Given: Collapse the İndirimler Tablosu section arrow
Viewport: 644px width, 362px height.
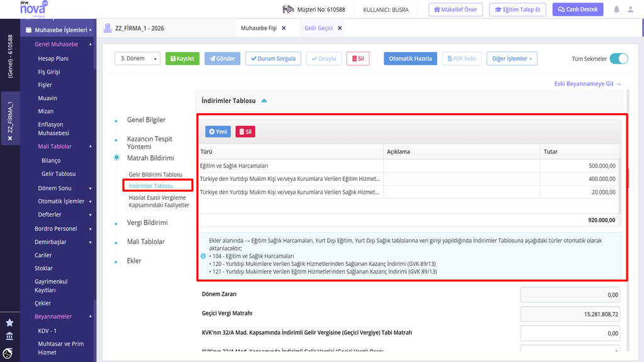Looking at the screenshot, I should click(x=264, y=101).
